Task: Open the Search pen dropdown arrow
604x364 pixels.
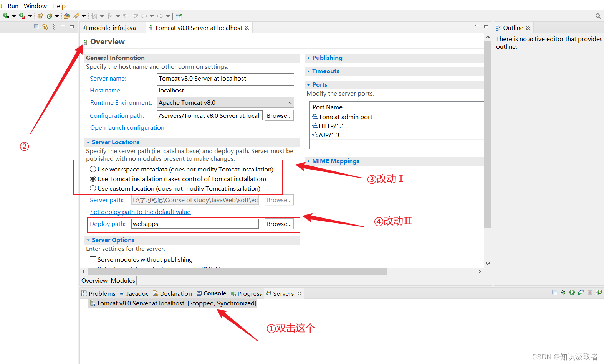Action: point(84,16)
